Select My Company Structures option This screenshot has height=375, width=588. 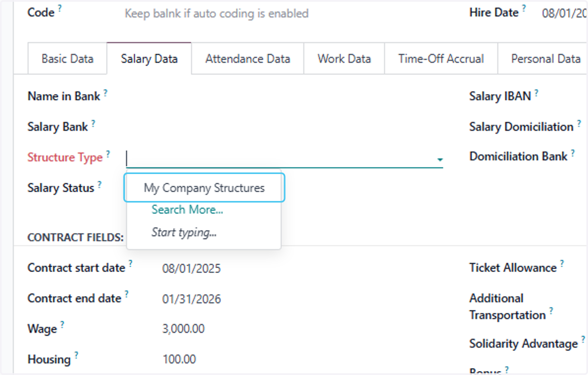tap(204, 188)
